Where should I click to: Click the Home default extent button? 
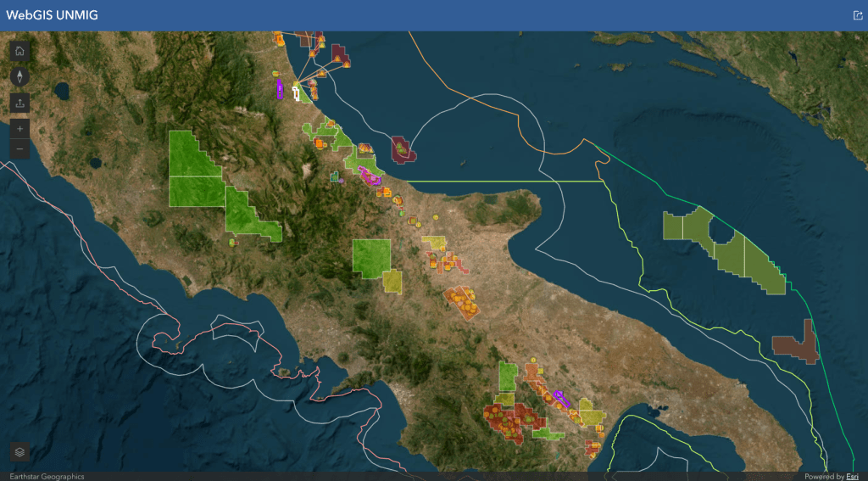click(20, 51)
